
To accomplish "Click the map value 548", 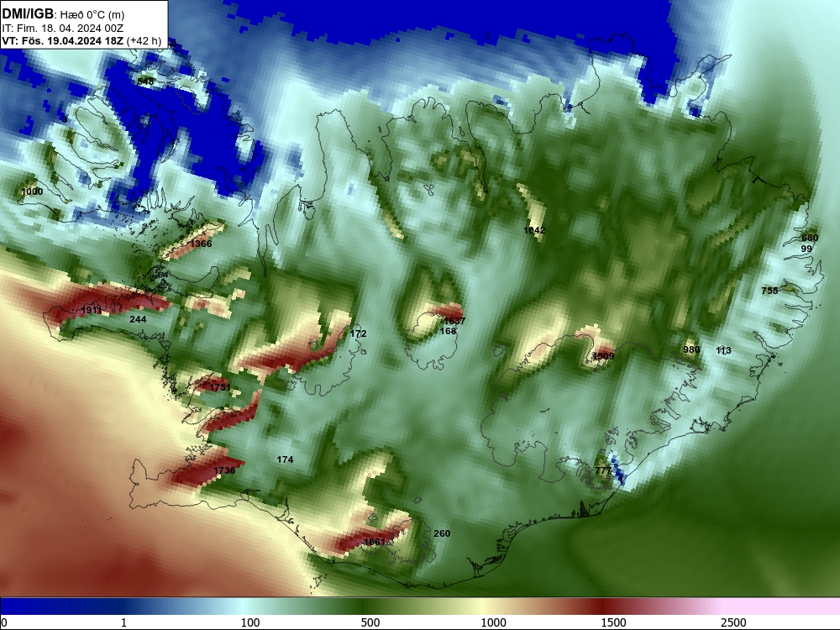I will [145, 81].
